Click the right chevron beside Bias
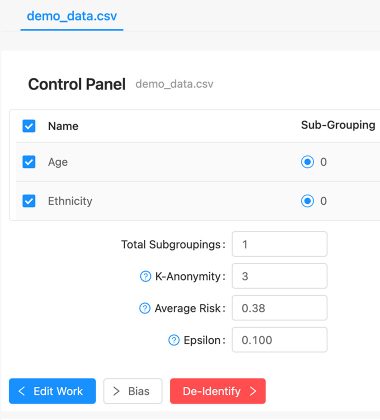The width and height of the screenshot is (380, 420). click(x=116, y=391)
